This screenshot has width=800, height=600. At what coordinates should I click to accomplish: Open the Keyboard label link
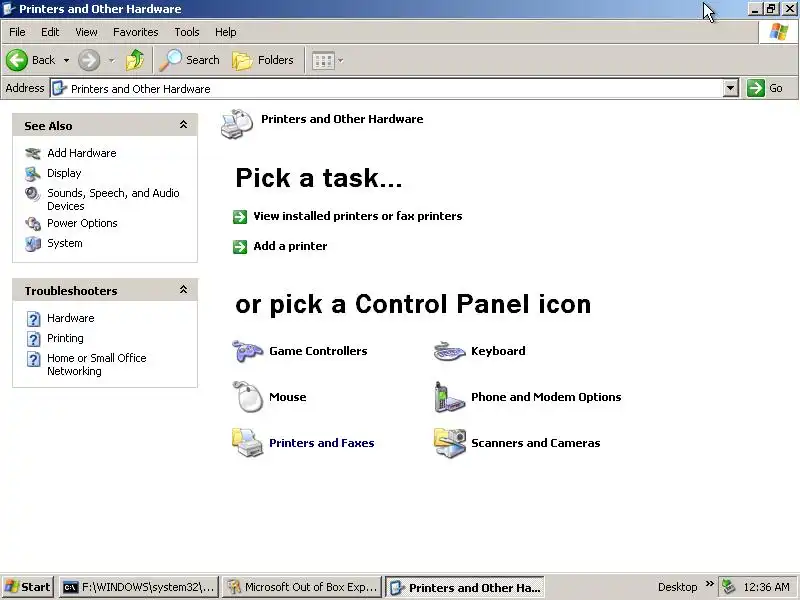click(498, 351)
